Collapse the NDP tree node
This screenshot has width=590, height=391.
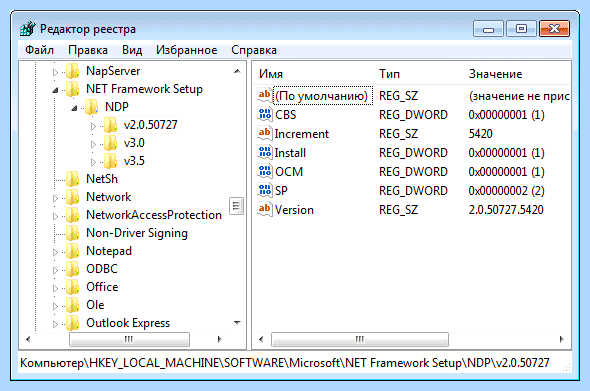pyautogui.click(x=74, y=108)
